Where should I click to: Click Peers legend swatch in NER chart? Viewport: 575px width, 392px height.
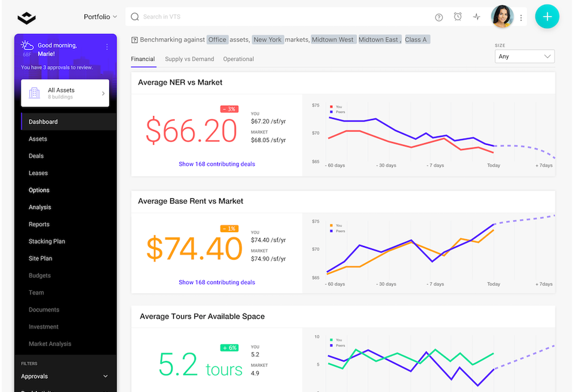(331, 112)
